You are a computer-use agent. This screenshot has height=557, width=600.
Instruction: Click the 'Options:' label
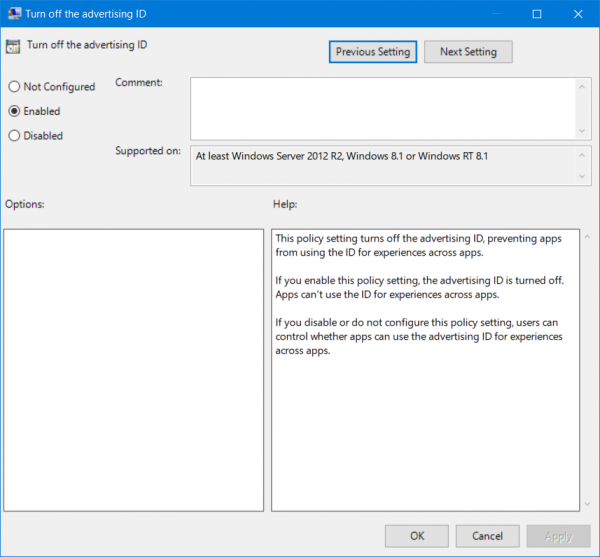tap(25, 204)
